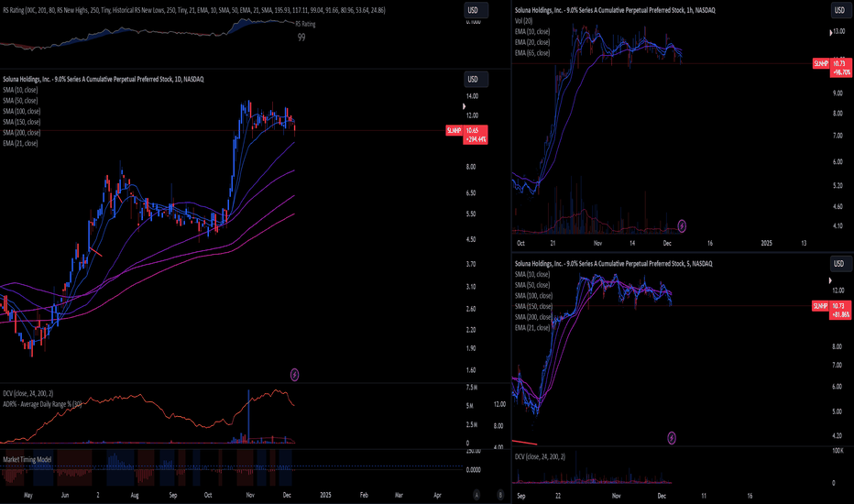Select SMA (50, close) legend on 5-minute chart

[532, 285]
